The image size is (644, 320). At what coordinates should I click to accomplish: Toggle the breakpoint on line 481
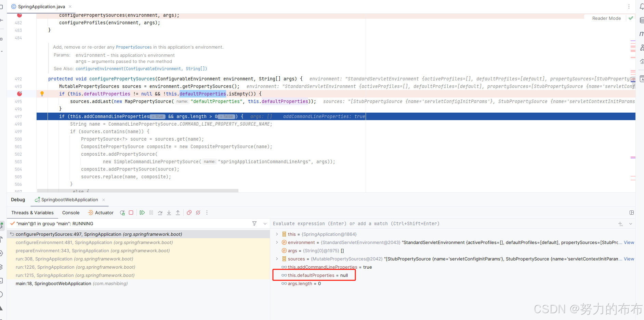pyautogui.click(x=19, y=15)
